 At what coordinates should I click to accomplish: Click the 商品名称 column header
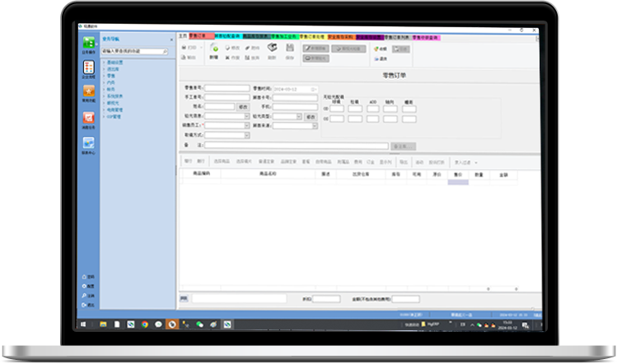click(266, 175)
